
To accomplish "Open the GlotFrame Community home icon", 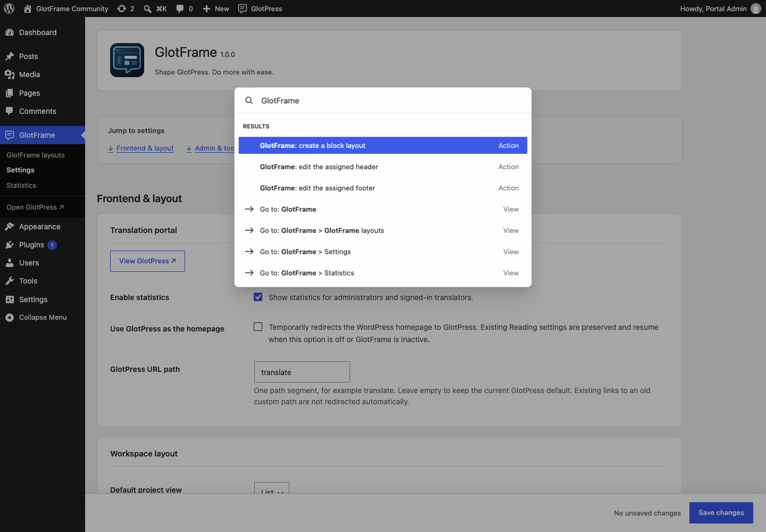I will [x=28, y=9].
